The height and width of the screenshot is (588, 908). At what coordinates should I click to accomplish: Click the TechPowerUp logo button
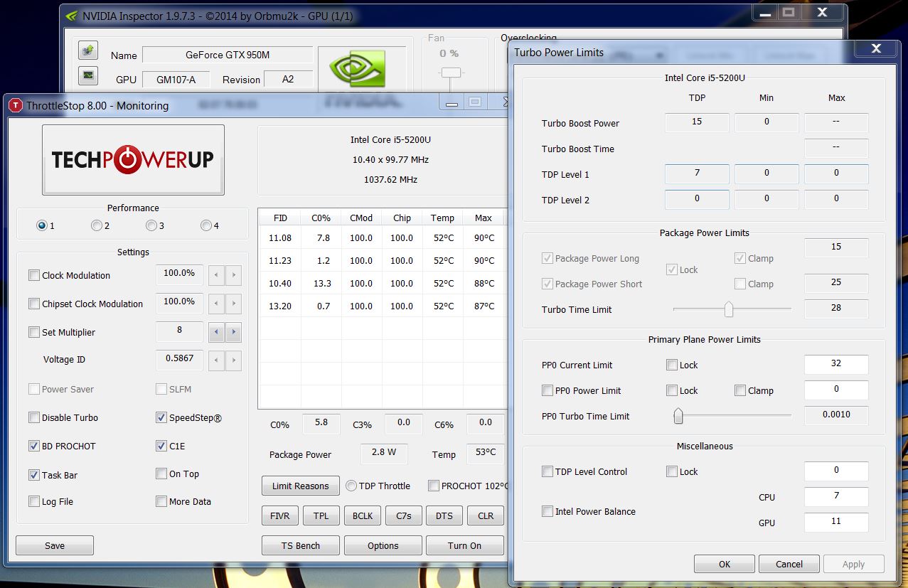[133, 159]
